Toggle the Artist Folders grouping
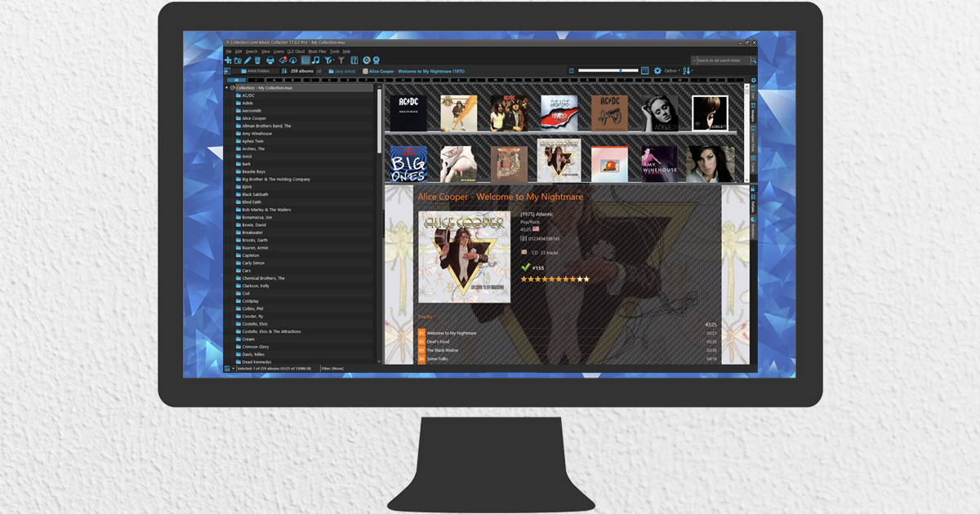Screen dimensions: 980x514 tap(256, 70)
